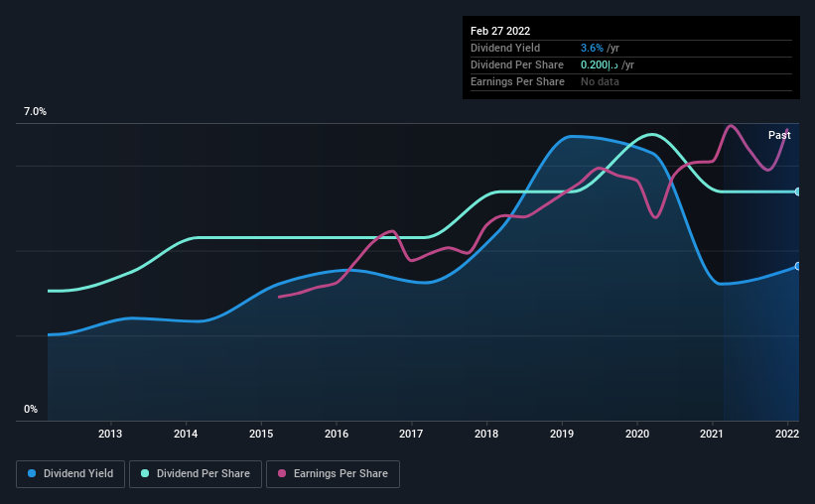Image resolution: width=815 pixels, height=504 pixels.
Task: Click the pink Earnings Per Share legend dot
Action: pos(282,473)
